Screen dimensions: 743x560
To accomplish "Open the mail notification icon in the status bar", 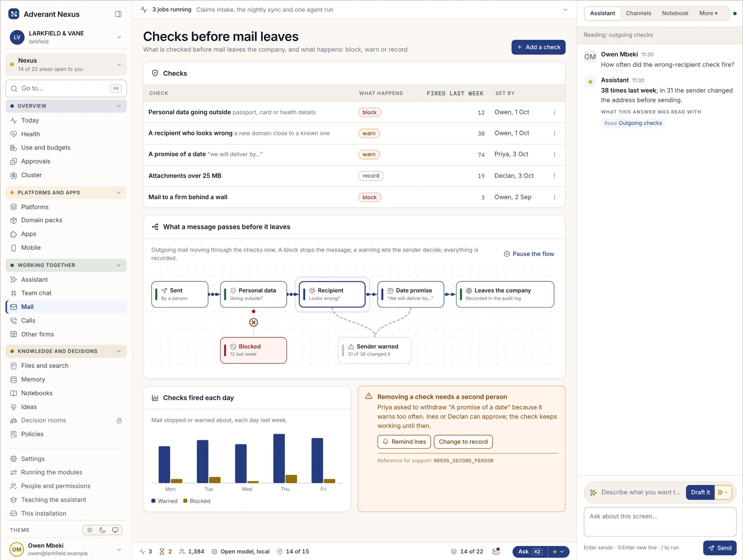I will click(496, 551).
